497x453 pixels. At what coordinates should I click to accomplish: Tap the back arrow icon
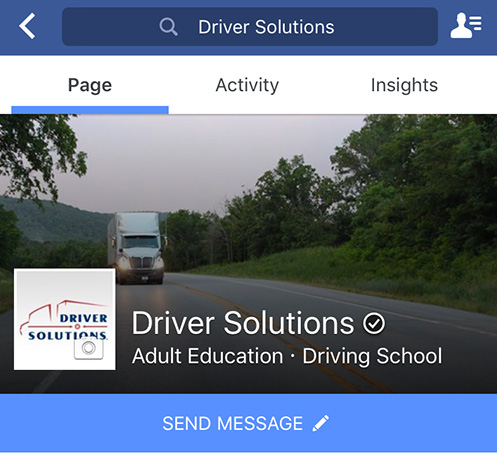tap(27, 26)
